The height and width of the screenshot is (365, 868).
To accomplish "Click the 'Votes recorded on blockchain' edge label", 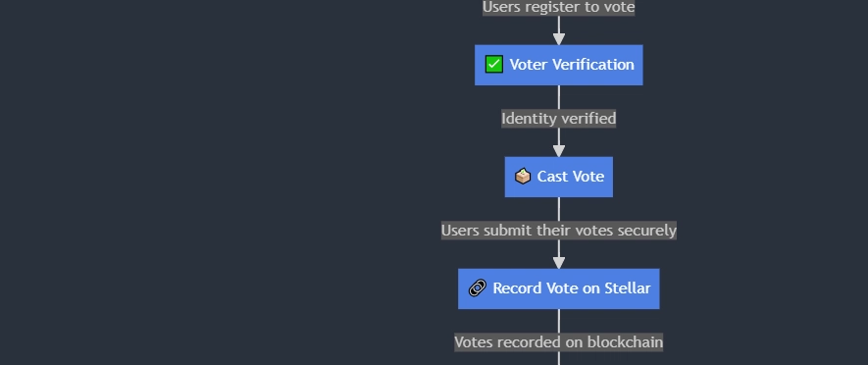I will pyautogui.click(x=558, y=342).
